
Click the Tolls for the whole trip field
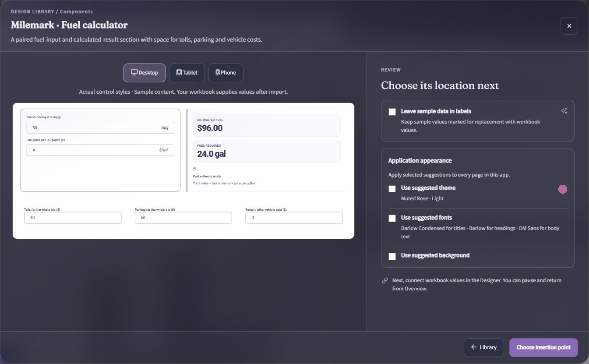73,218
